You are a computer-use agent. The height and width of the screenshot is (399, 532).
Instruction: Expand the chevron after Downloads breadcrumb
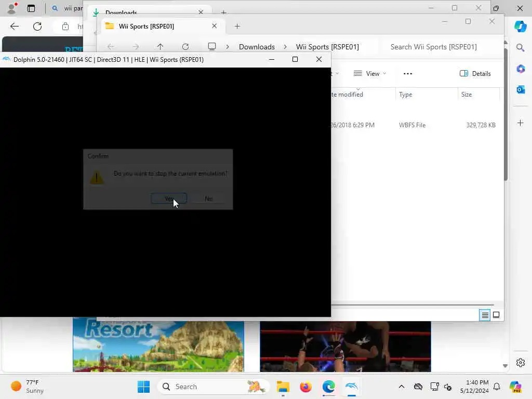285,47
